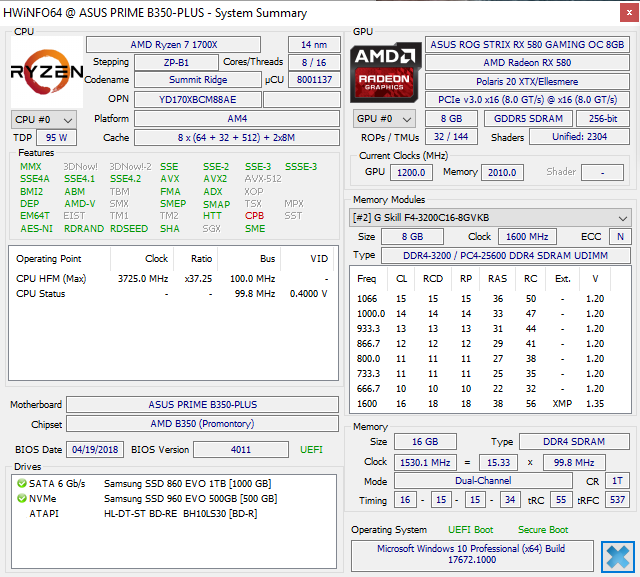The image size is (640, 577).
Task: Click the ASUS ROG STRIX RX 580 name field
Action: coord(527,44)
